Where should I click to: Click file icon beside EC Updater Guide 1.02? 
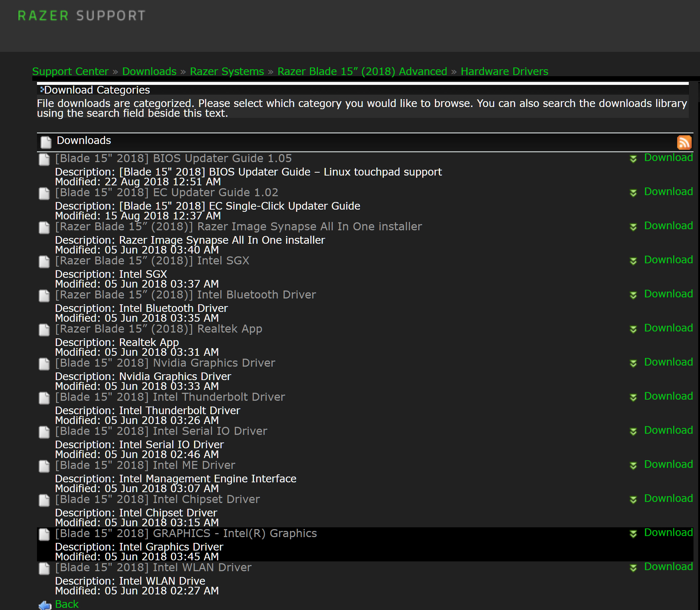click(44, 194)
